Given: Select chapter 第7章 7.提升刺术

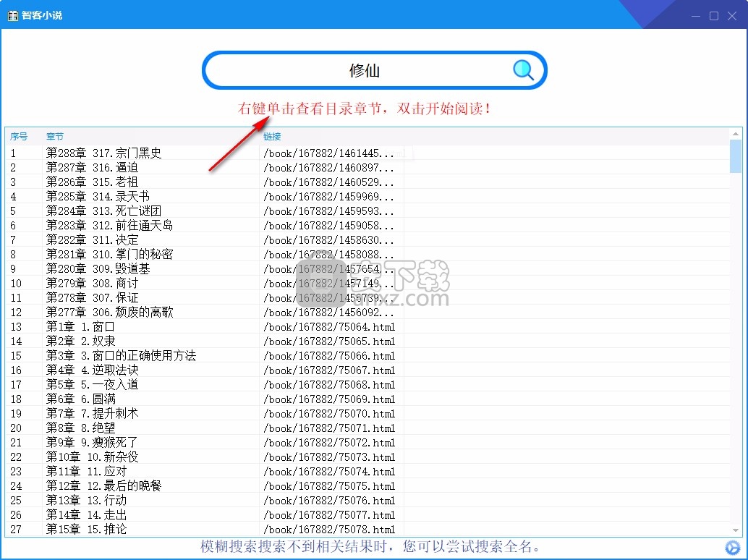Looking at the screenshot, I should point(92,413).
